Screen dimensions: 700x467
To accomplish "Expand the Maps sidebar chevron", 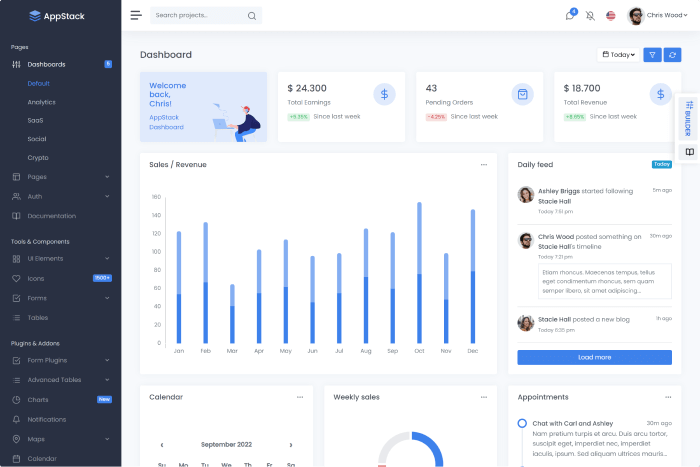I will [x=107, y=439].
